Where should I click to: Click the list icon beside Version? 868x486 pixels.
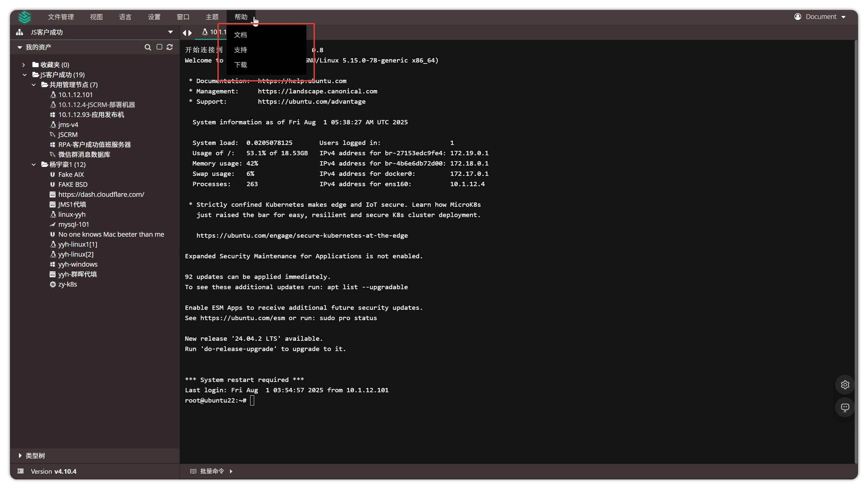tap(21, 471)
